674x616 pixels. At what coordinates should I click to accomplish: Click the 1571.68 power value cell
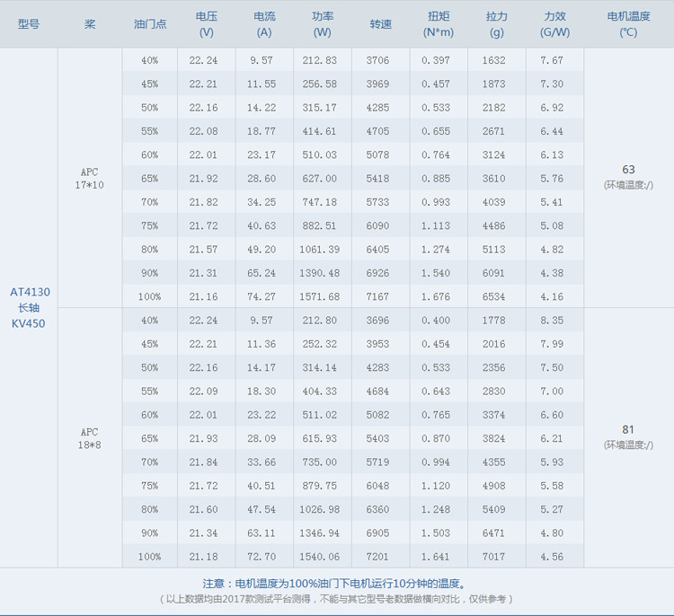320,296
